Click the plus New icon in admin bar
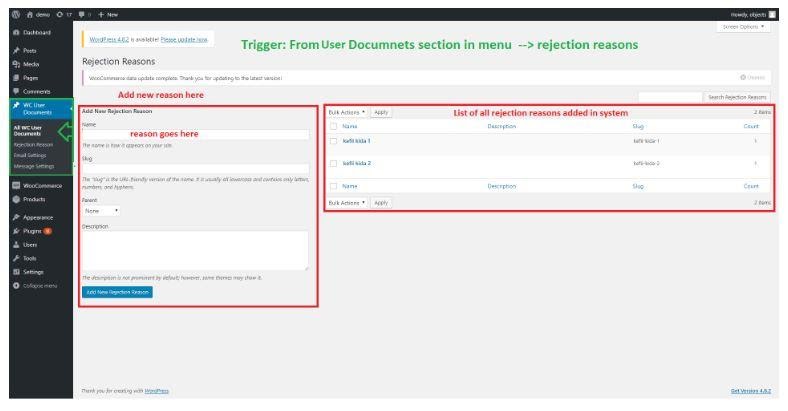The image size is (788, 411). (101, 15)
